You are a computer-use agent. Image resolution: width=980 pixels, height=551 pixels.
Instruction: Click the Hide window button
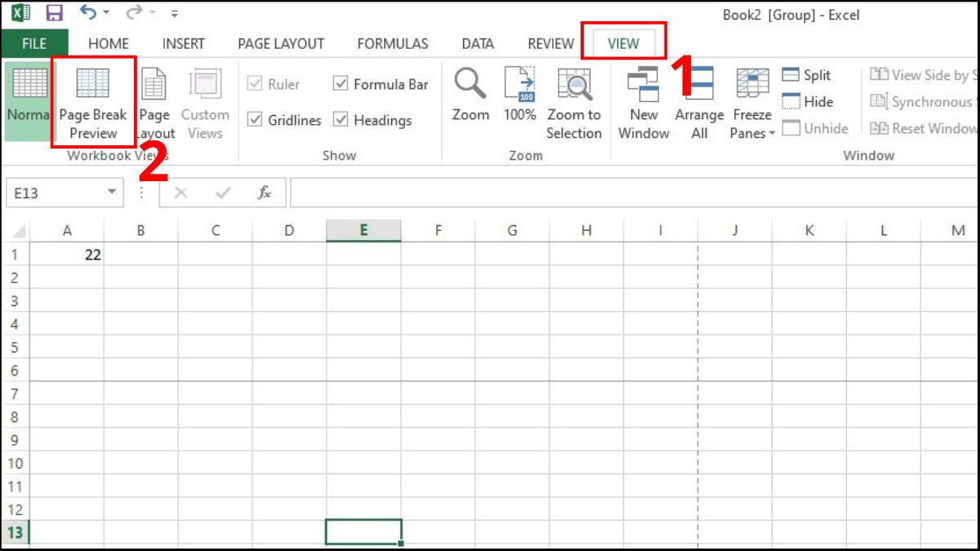[808, 102]
